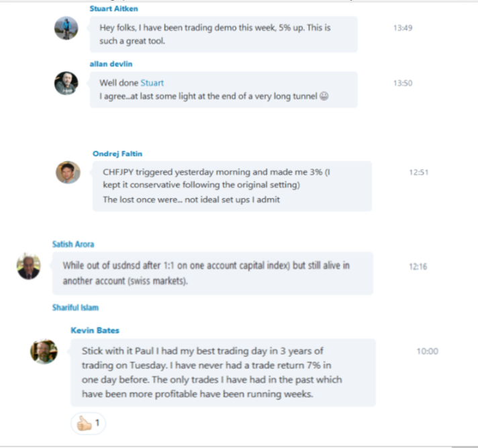Click the 10:00 message timestamp
This screenshot has height=448, width=478.
tap(427, 351)
